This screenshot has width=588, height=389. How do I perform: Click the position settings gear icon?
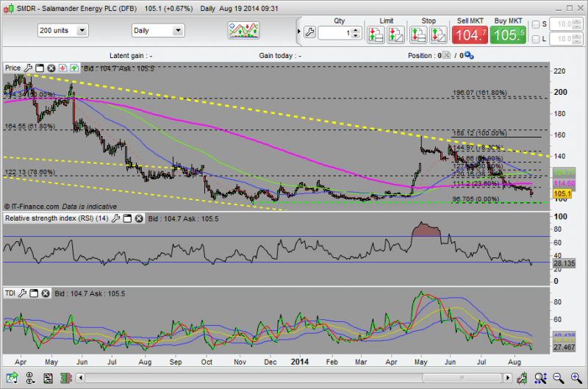pos(469,55)
